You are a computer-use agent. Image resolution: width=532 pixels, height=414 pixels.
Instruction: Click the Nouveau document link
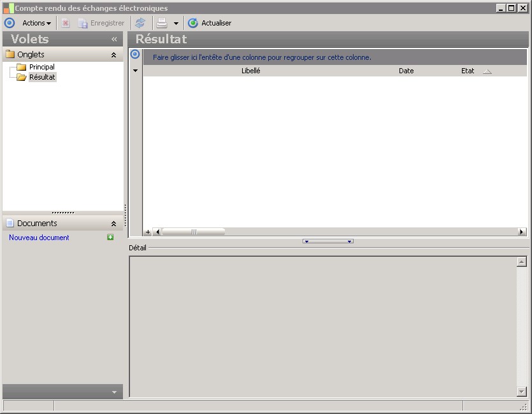[x=39, y=238]
